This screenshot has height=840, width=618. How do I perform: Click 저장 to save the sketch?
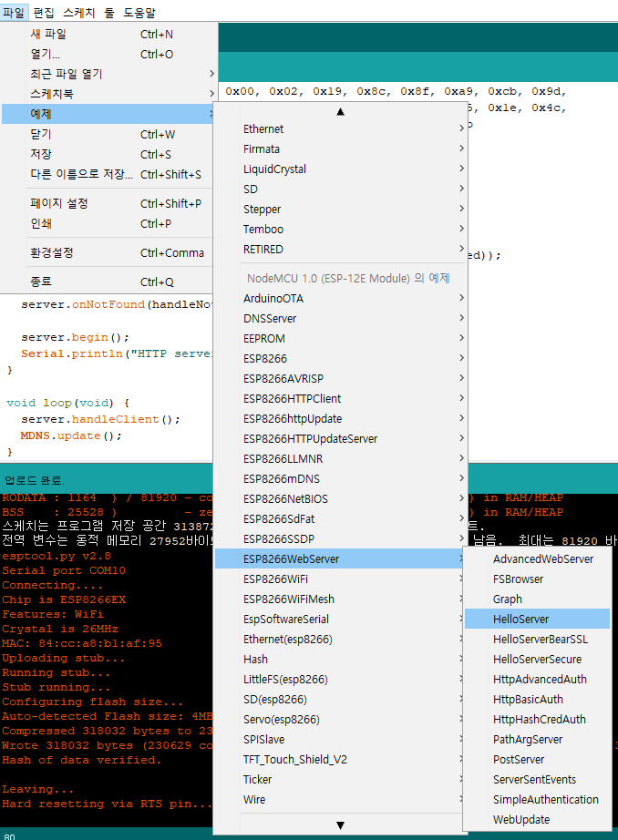pyautogui.click(x=109, y=154)
